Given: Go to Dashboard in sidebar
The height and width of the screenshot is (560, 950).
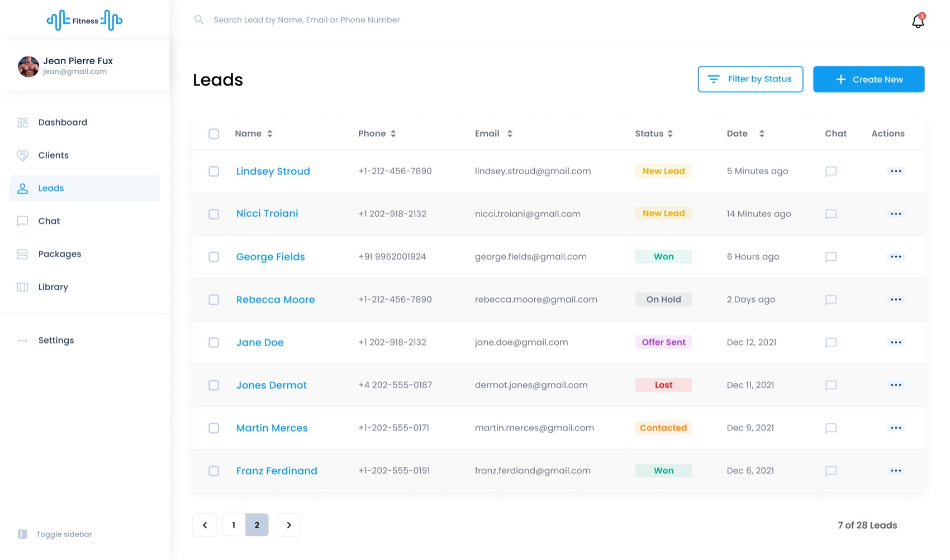Looking at the screenshot, I should pyautogui.click(x=85, y=123).
